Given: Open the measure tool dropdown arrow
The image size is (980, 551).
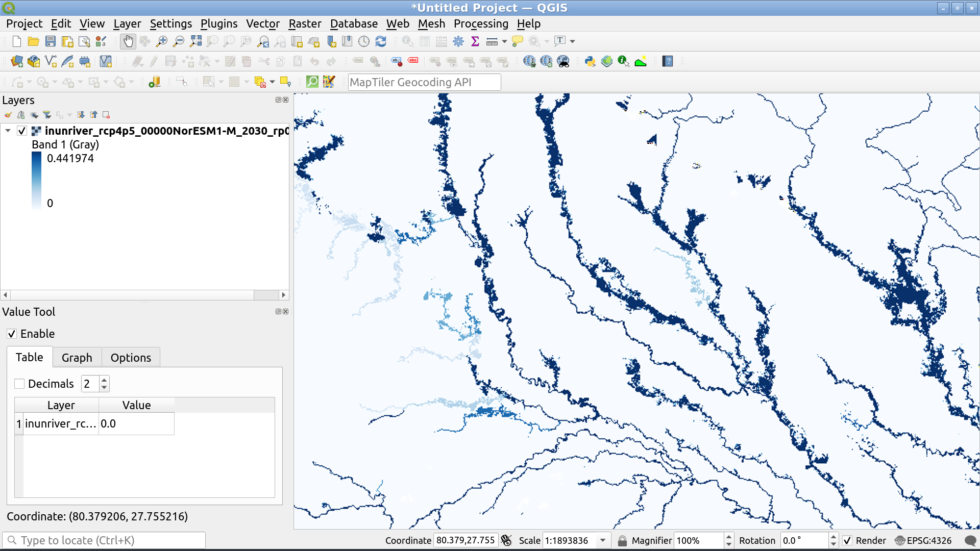Looking at the screenshot, I should pos(504,41).
